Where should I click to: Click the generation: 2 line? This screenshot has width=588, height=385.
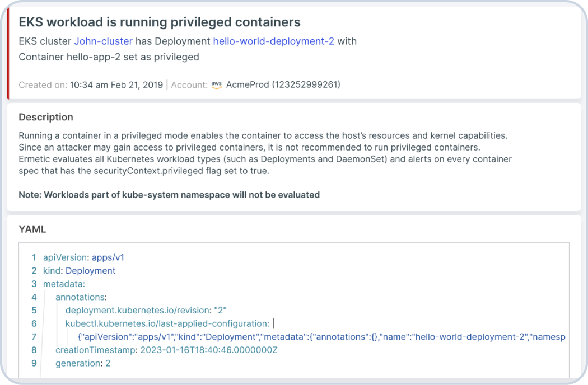pyautogui.click(x=83, y=363)
